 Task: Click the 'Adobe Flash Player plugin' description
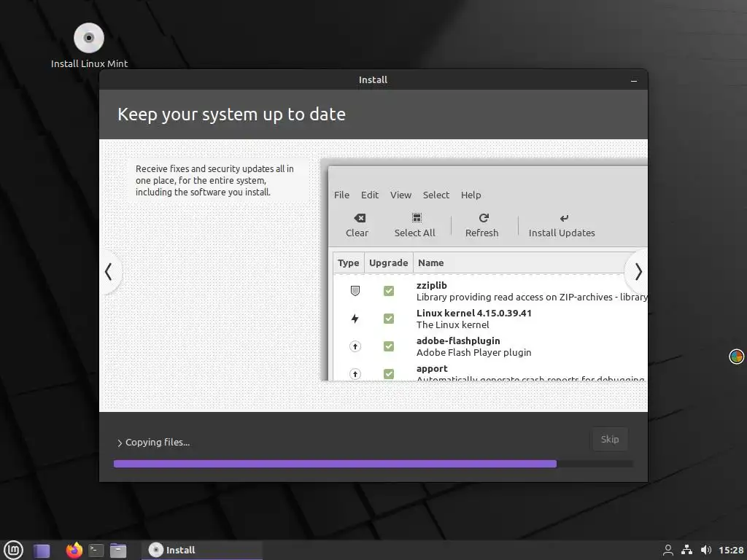pos(473,352)
